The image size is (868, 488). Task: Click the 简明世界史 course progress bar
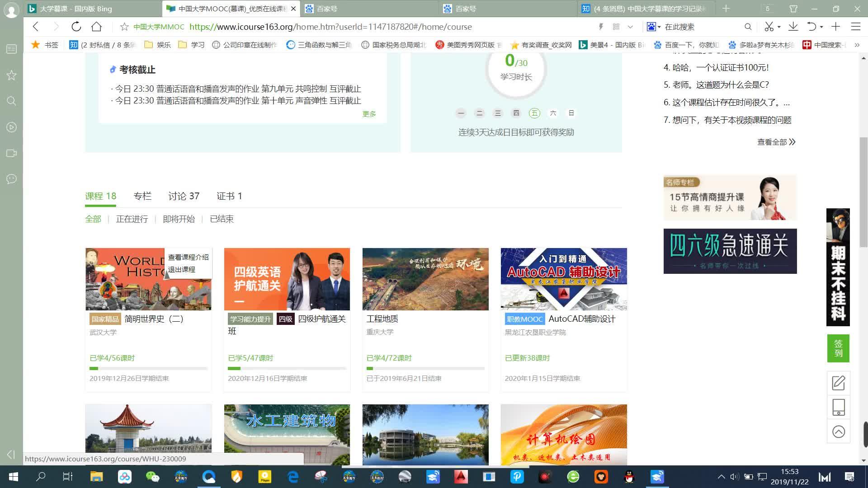[148, 369]
